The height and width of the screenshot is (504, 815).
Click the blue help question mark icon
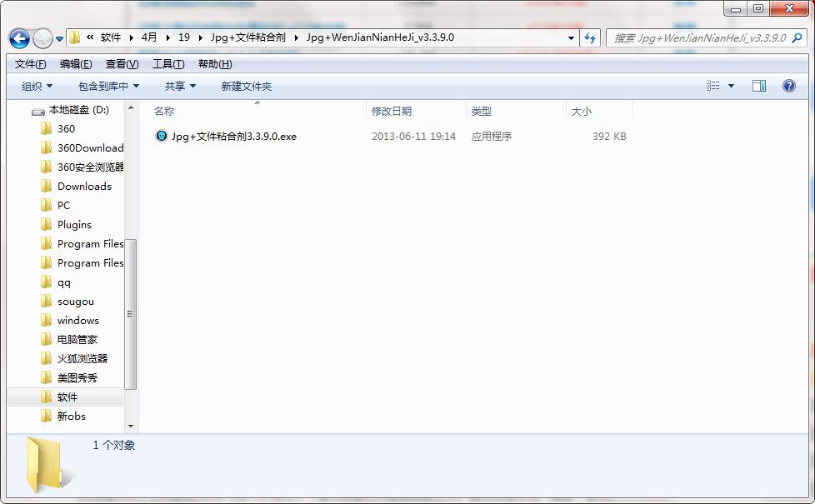coord(788,86)
